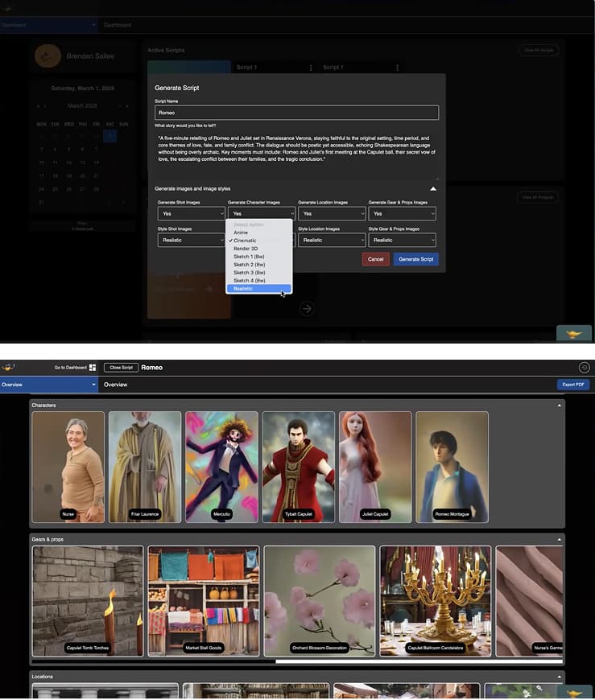Open the Style Shot Images dropdown
Screen dimensions: 595x700
coord(191,241)
